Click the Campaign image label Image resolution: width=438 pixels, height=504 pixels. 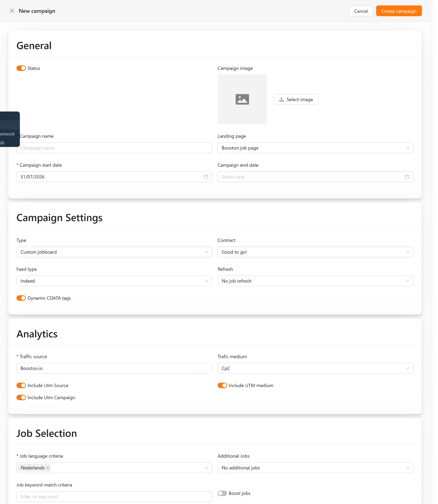[235, 68]
